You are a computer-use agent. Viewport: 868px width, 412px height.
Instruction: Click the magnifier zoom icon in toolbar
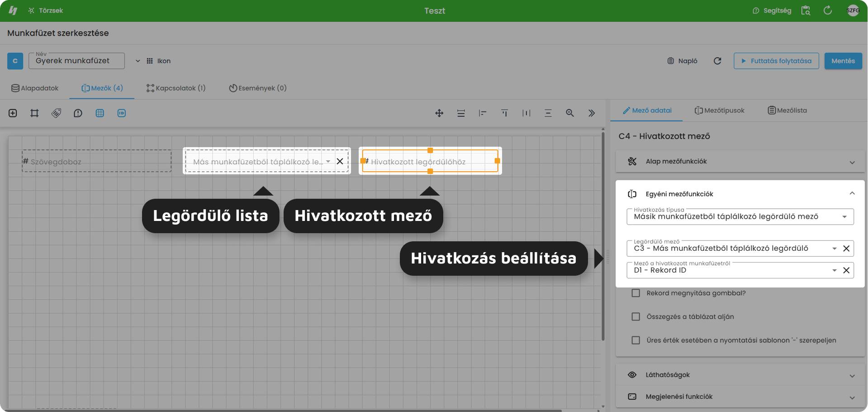point(570,113)
